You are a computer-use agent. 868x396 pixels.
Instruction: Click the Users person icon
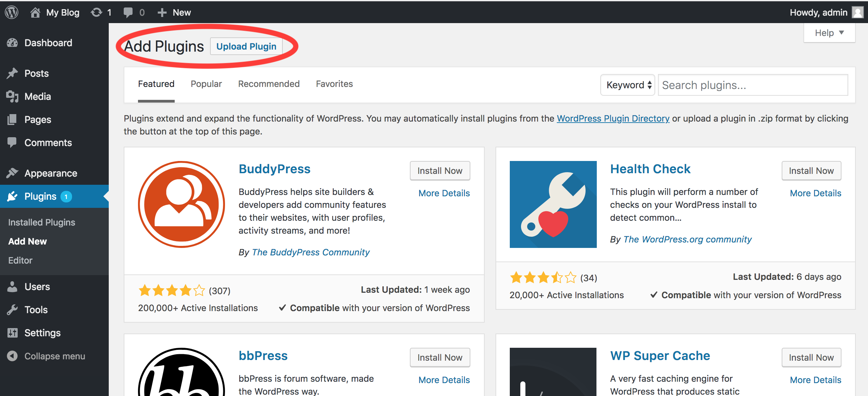12,287
